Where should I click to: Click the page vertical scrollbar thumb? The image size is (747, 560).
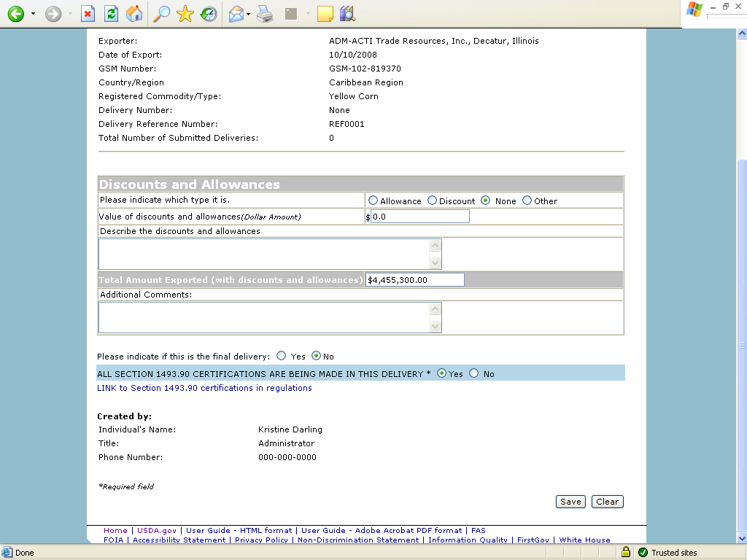tap(742, 345)
